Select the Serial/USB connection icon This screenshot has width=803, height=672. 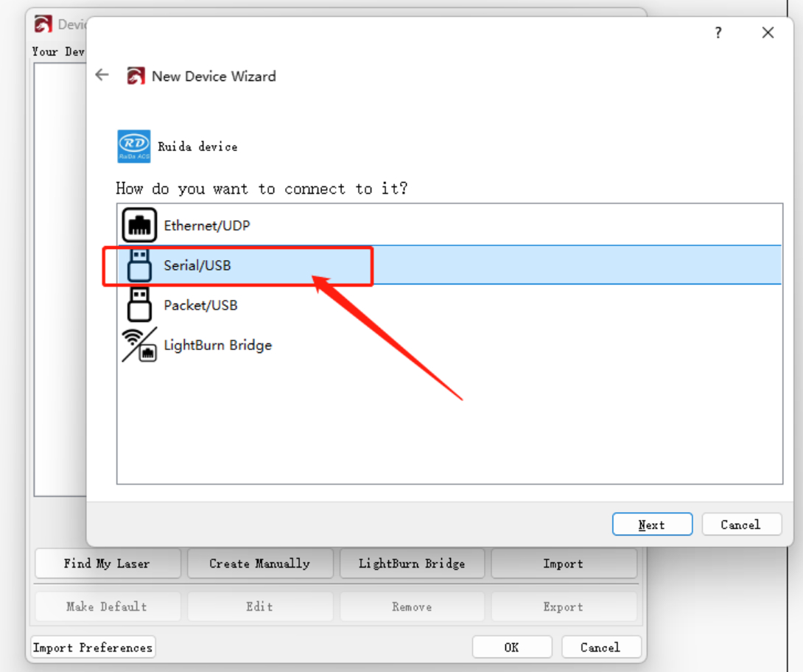point(140,265)
